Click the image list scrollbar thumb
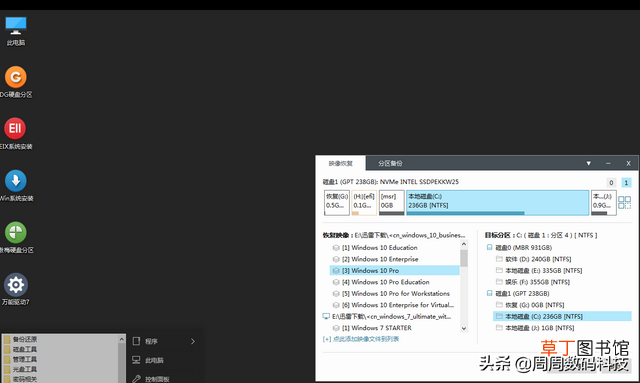This screenshot has height=383, width=640. click(464, 258)
